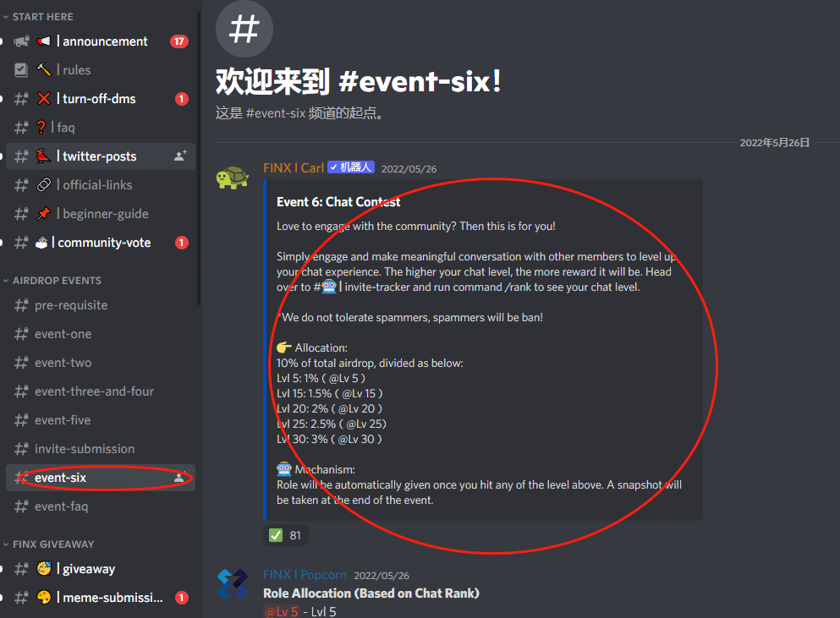Click the create-invite icon on event-six channel
This screenshot has width=840, height=618.
[x=180, y=477]
